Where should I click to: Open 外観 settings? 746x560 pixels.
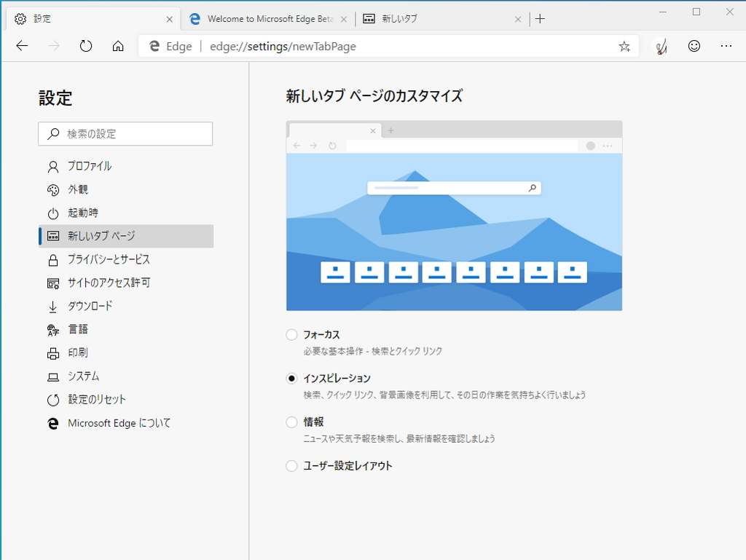pos(125,189)
